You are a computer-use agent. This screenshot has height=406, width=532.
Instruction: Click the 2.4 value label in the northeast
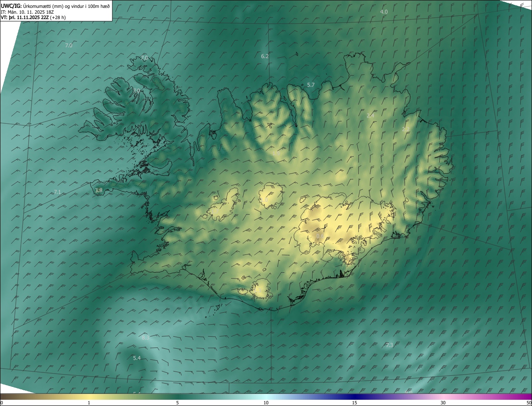click(x=370, y=115)
